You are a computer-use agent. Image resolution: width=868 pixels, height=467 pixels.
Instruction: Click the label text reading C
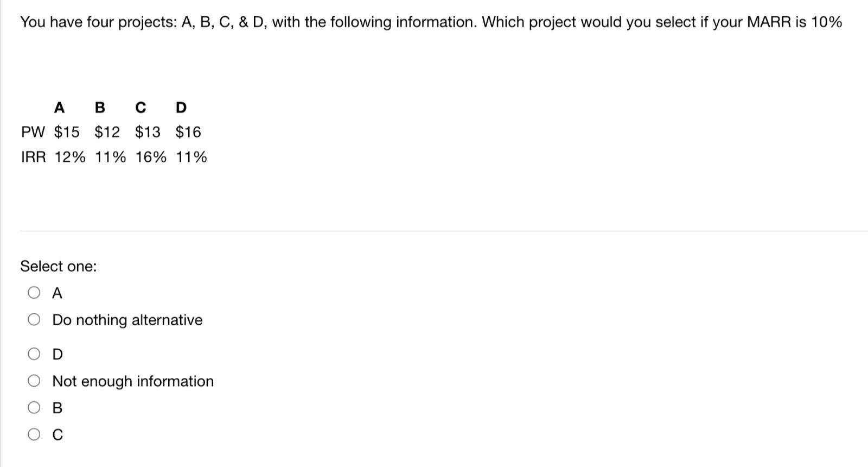[57, 434]
